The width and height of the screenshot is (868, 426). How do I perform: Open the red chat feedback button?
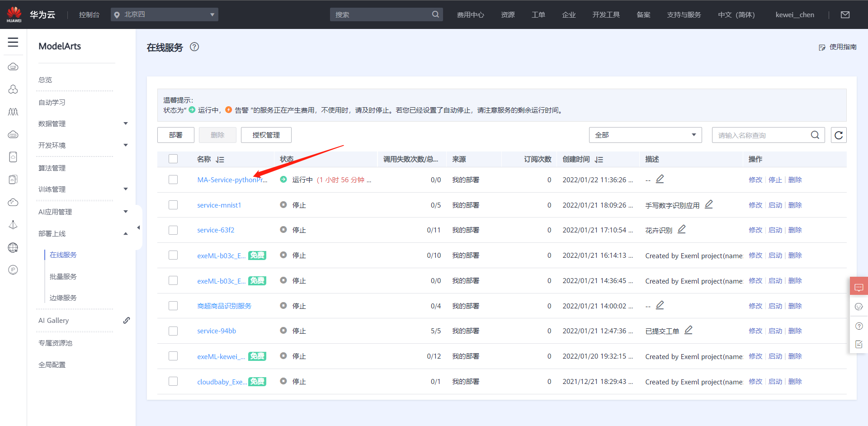[x=859, y=287]
